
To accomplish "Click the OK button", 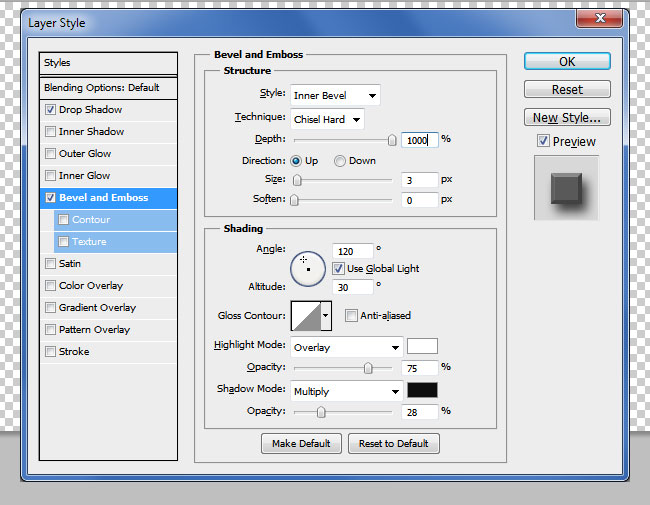I will (567, 62).
